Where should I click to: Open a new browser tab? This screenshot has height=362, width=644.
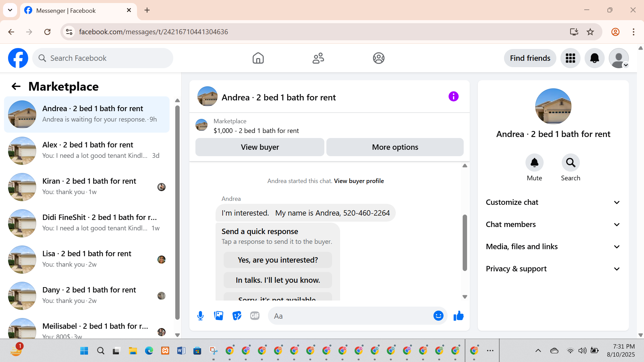click(147, 10)
